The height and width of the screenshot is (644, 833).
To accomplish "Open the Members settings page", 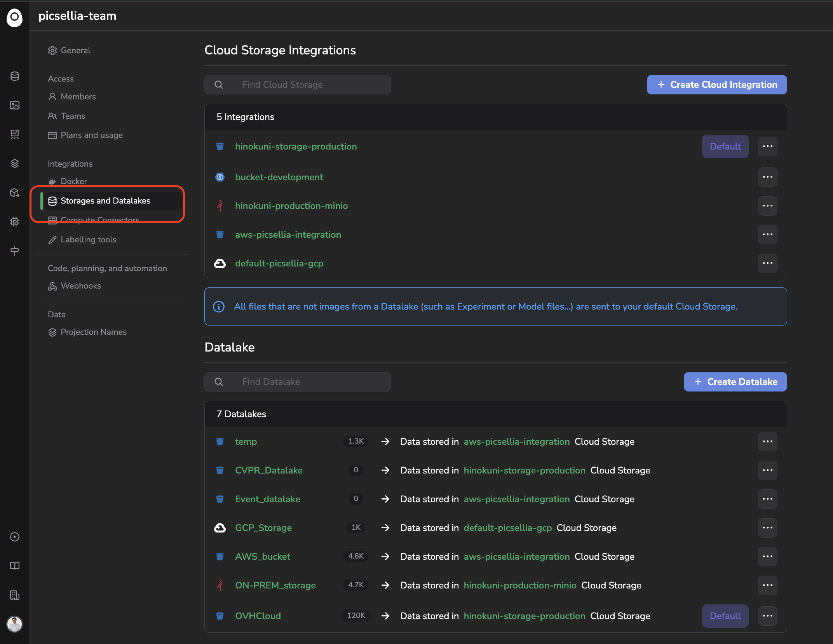I will (x=72, y=97).
